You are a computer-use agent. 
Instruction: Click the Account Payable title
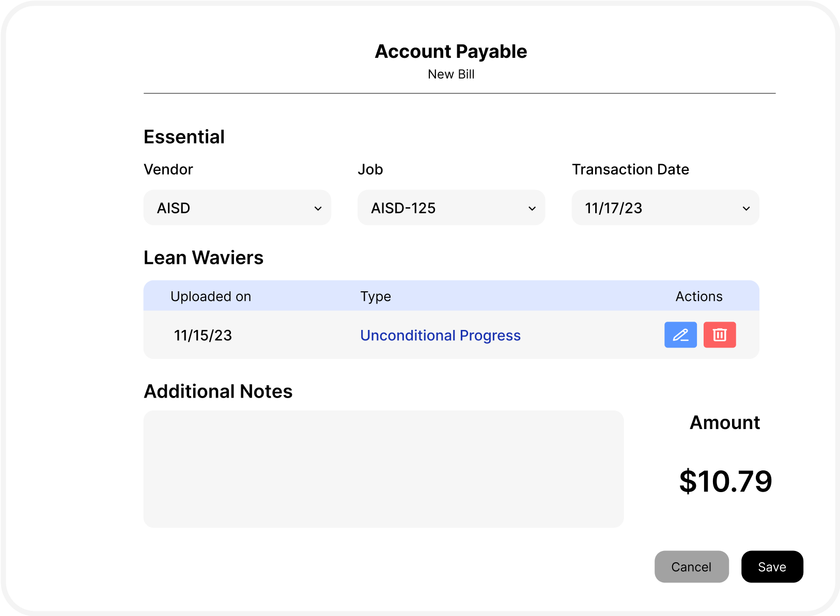coord(450,52)
